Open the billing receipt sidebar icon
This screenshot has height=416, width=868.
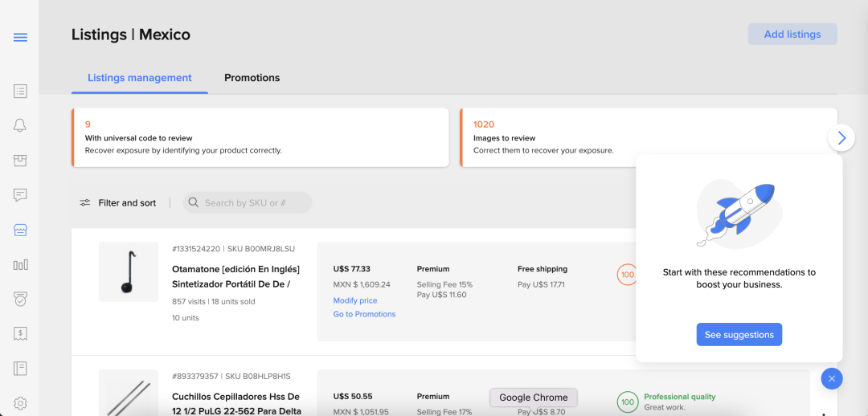[x=20, y=333]
